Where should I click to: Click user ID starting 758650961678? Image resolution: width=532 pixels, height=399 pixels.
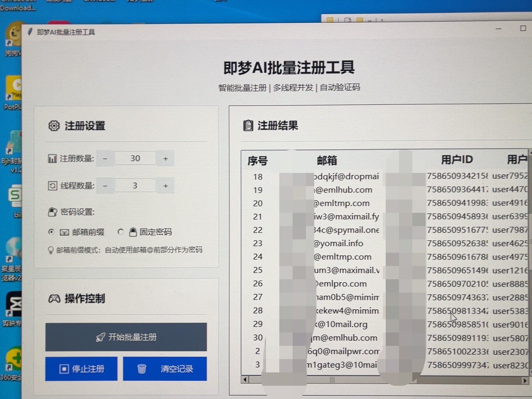click(457, 257)
